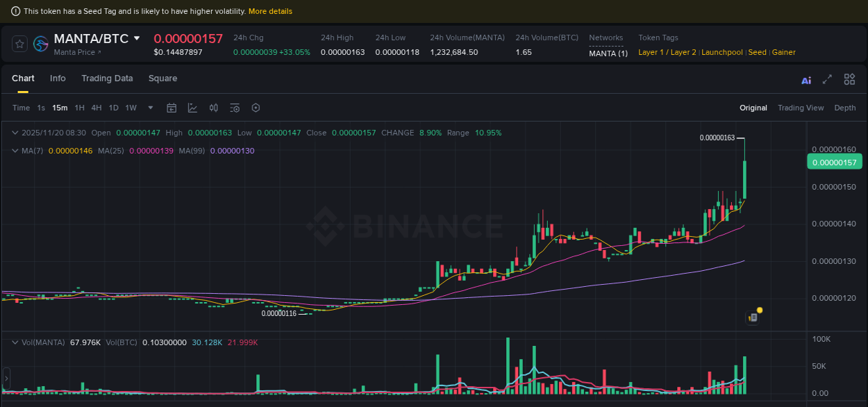Select the line chart style icon
Screen dimensions: 868x407
coord(192,108)
